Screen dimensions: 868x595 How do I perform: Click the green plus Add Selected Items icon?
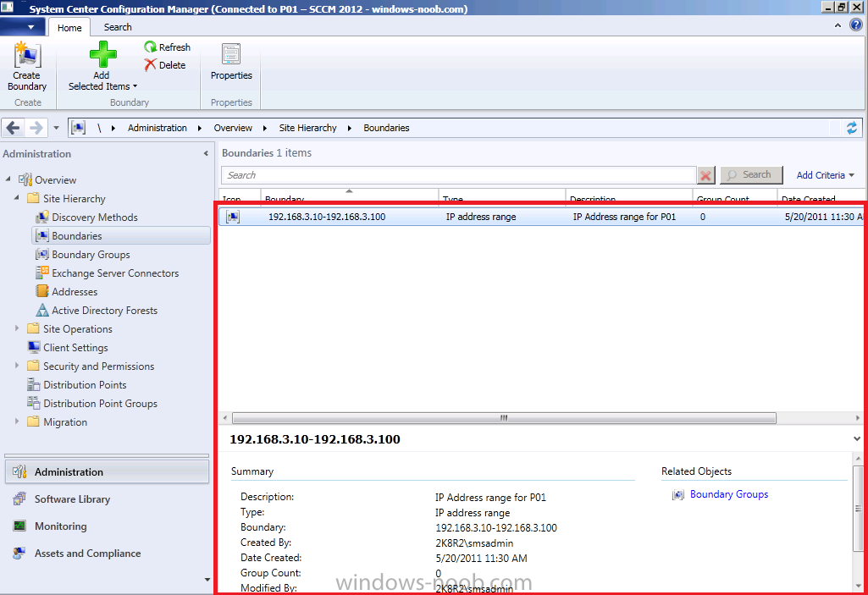tap(102, 54)
